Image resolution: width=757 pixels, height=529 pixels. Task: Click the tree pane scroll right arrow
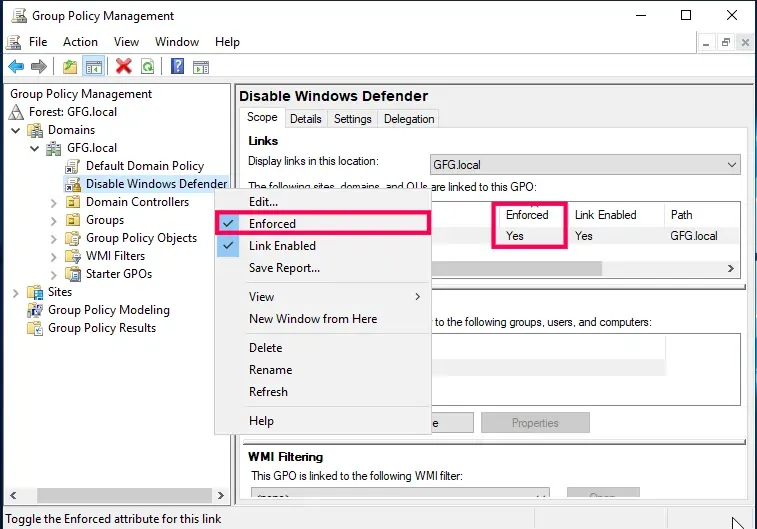tap(221, 495)
